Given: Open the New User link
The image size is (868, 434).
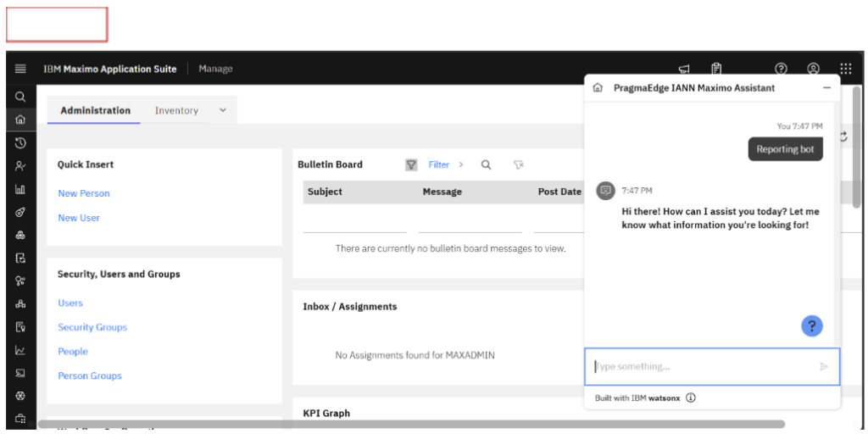Looking at the screenshot, I should pyautogui.click(x=79, y=218).
